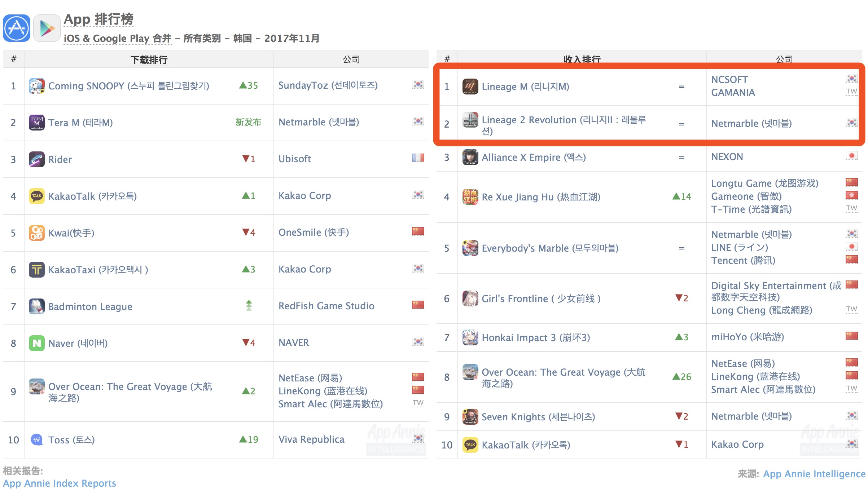
Task: Click the Toss app icon
Action: tap(37, 440)
